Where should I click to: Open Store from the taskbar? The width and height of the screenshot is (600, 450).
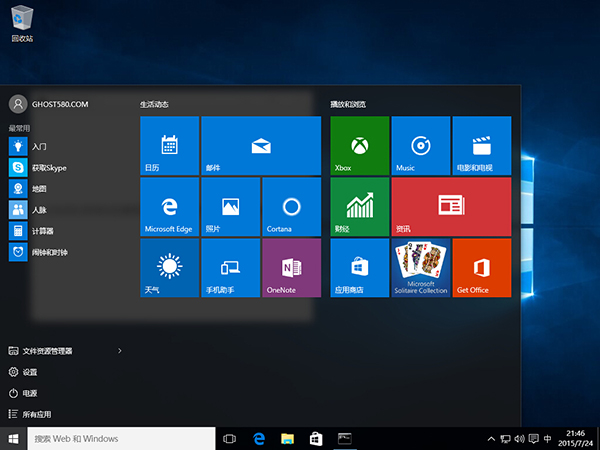click(x=316, y=439)
